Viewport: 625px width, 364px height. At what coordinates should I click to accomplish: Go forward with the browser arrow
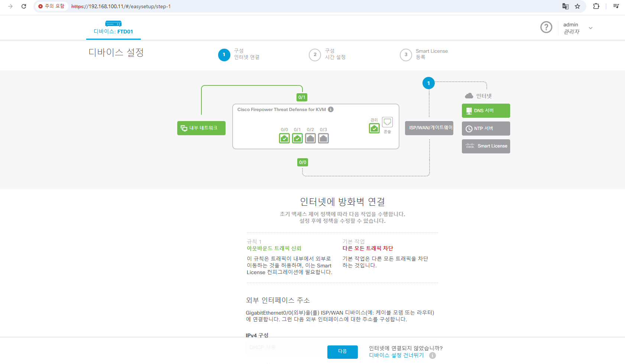pos(10,6)
